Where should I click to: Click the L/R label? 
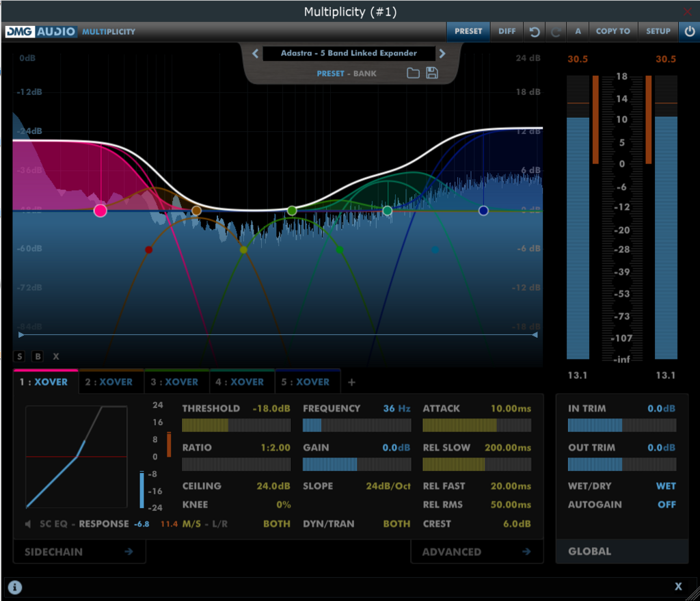coord(219,524)
